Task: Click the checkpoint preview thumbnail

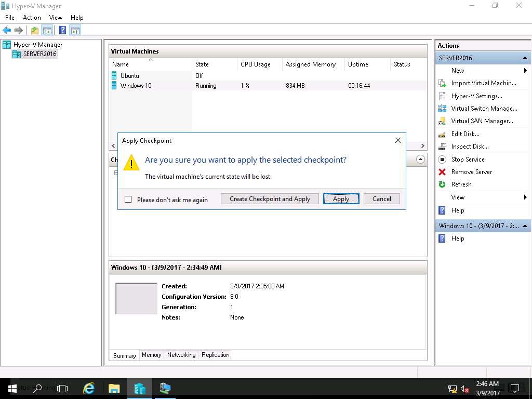Action: coord(137,299)
